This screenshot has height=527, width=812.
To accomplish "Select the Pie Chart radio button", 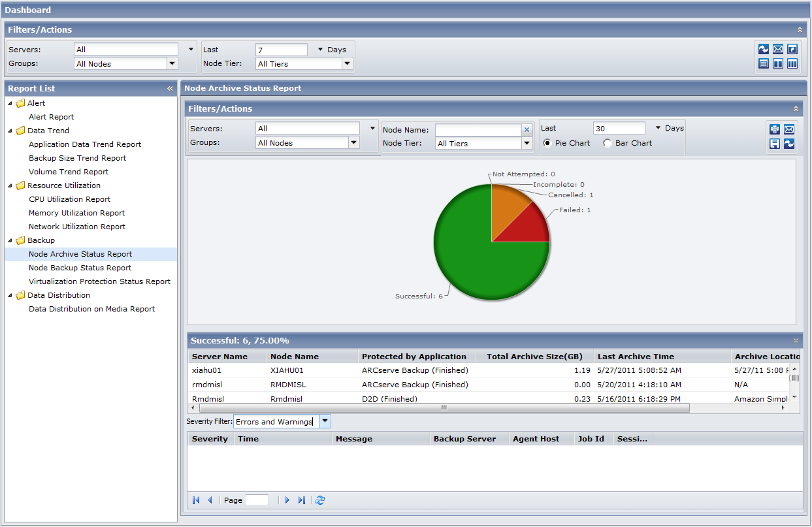I will tap(547, 143).
